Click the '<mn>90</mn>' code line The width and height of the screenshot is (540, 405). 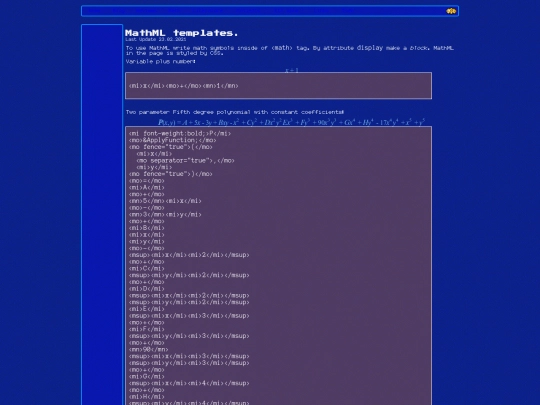tap(148, 350)
